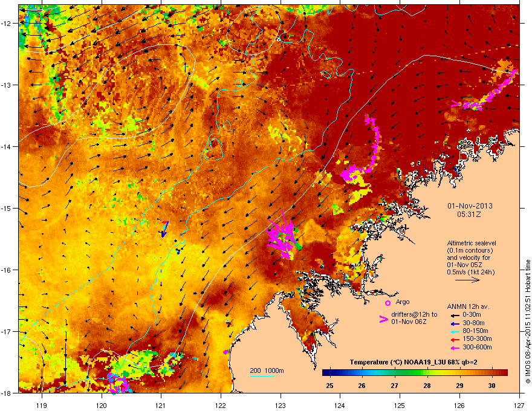This screenshot has width=532, height=411.
Task: Click the '30-80m' depth label
Action: pyautogui.click(x=473, y=323)
